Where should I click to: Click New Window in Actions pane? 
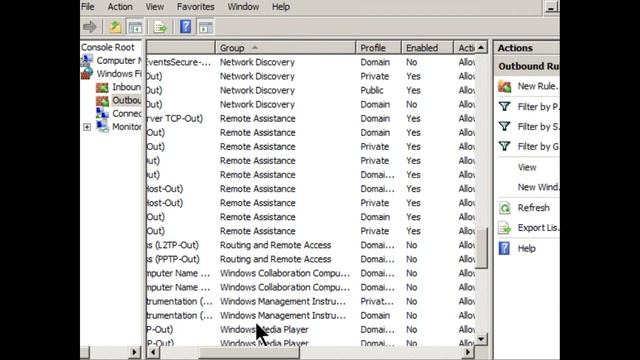[538, 187]
